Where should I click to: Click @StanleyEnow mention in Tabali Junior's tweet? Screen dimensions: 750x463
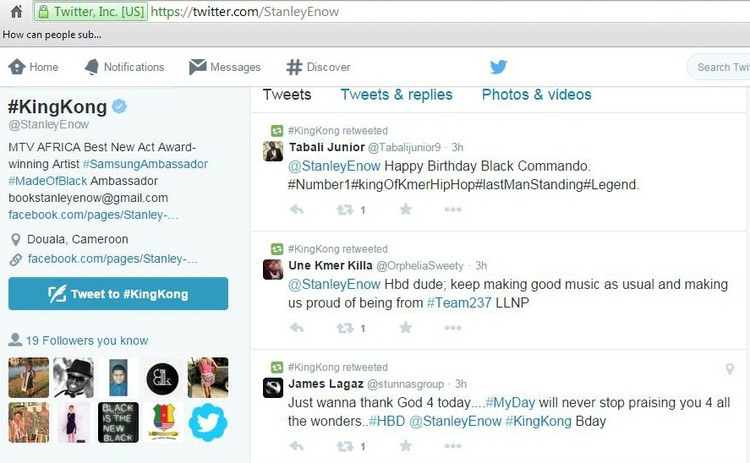point(334,166)
